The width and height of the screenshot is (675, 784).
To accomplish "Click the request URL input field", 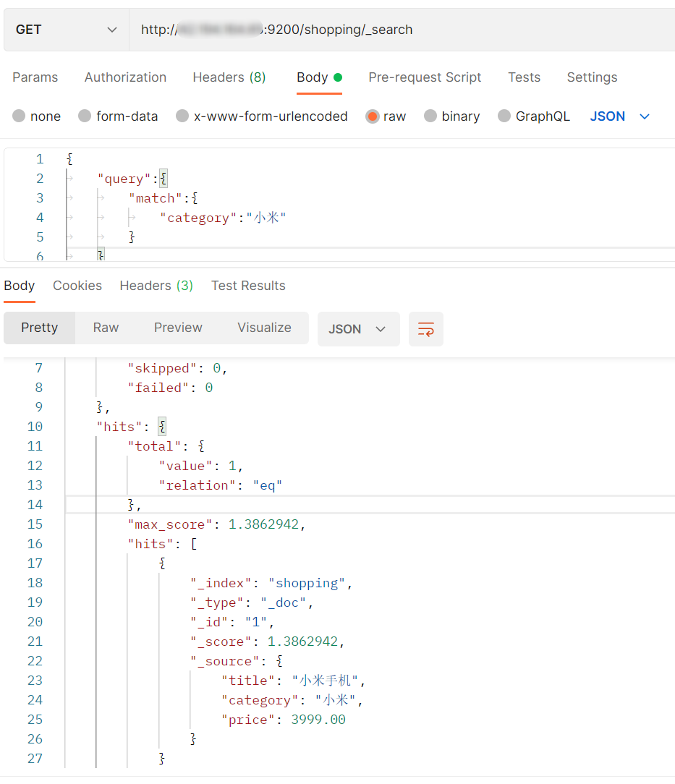I will coord(398,30).
